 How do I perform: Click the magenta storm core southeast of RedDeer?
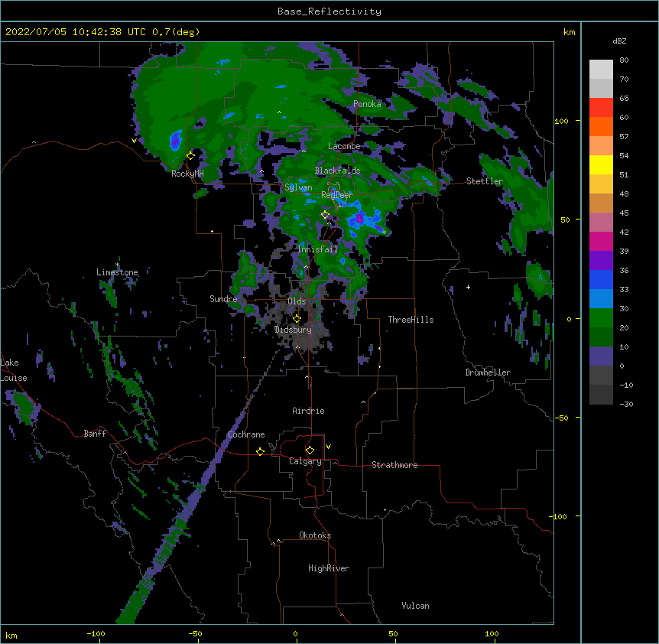(360, 219)
